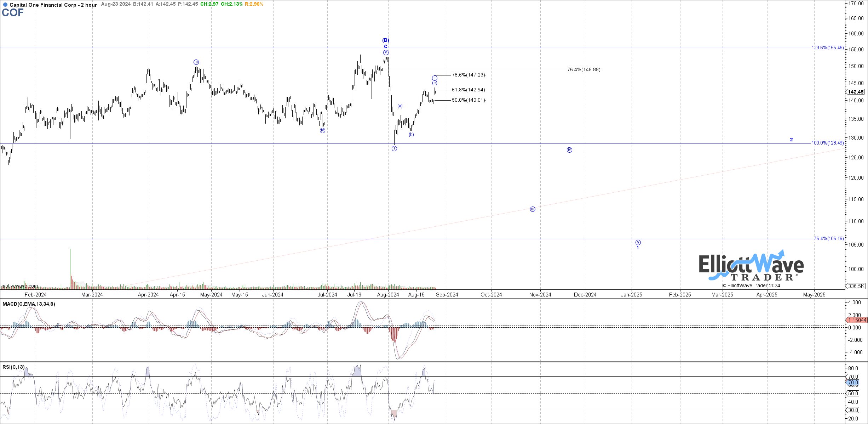Click the projected circled iii label near November

533,209
